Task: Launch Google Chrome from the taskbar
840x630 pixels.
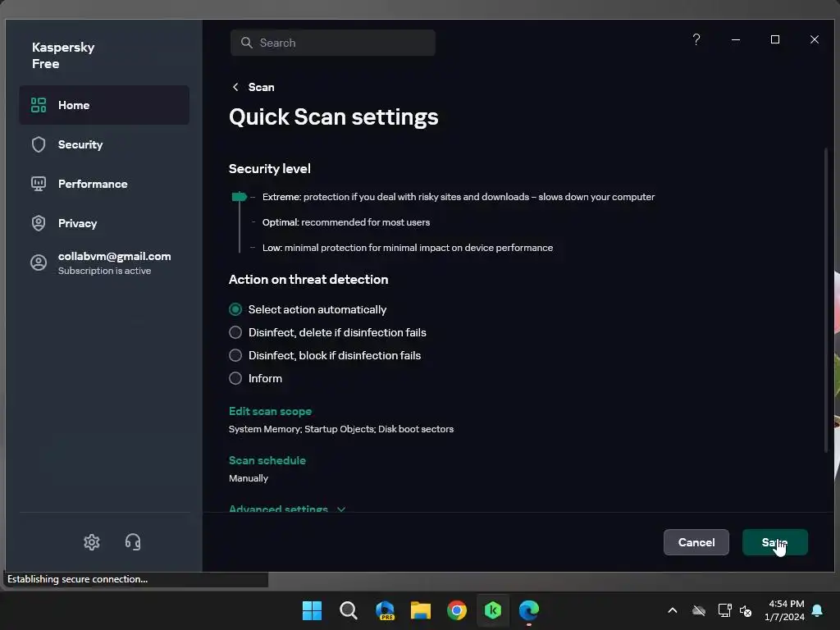Action: point(457,610)
